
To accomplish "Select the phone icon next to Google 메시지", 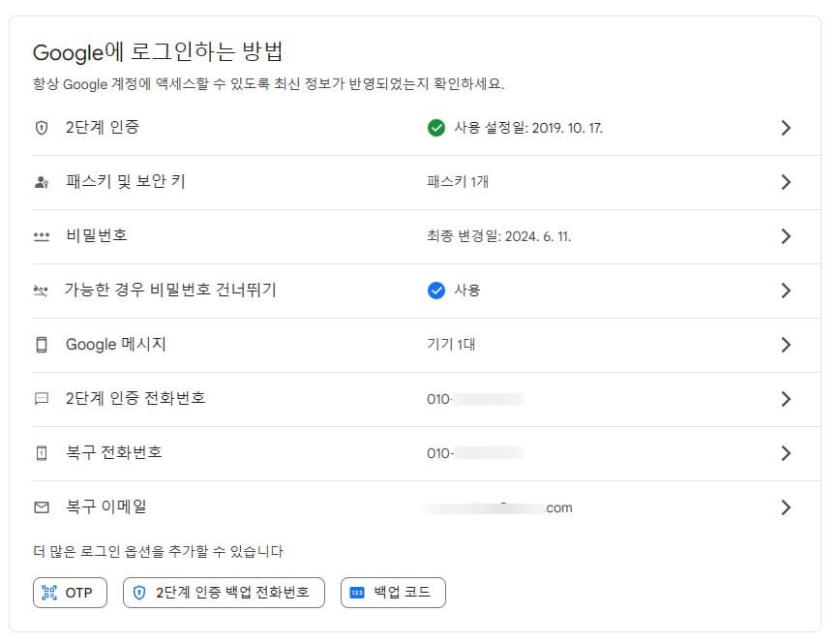I will click(42, 344).
